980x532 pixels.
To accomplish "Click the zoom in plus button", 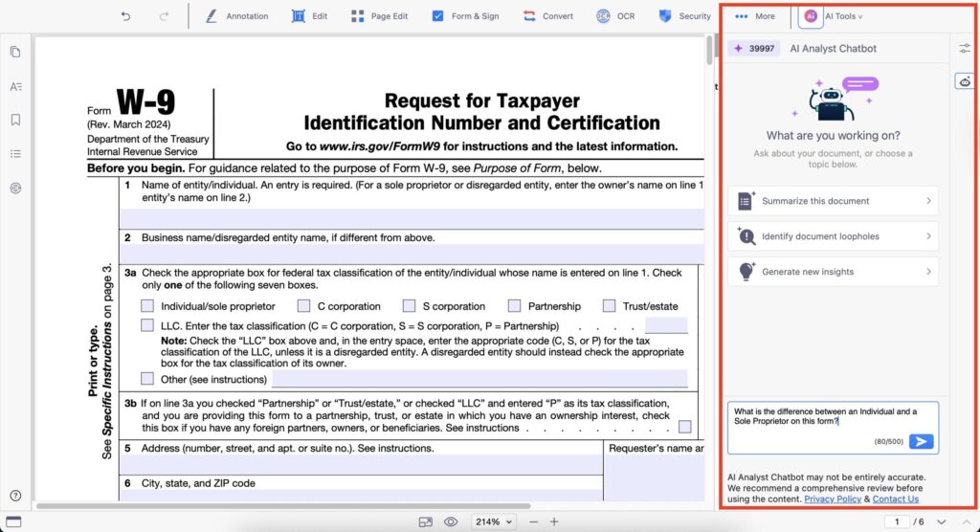I will [x=554, y=522].
